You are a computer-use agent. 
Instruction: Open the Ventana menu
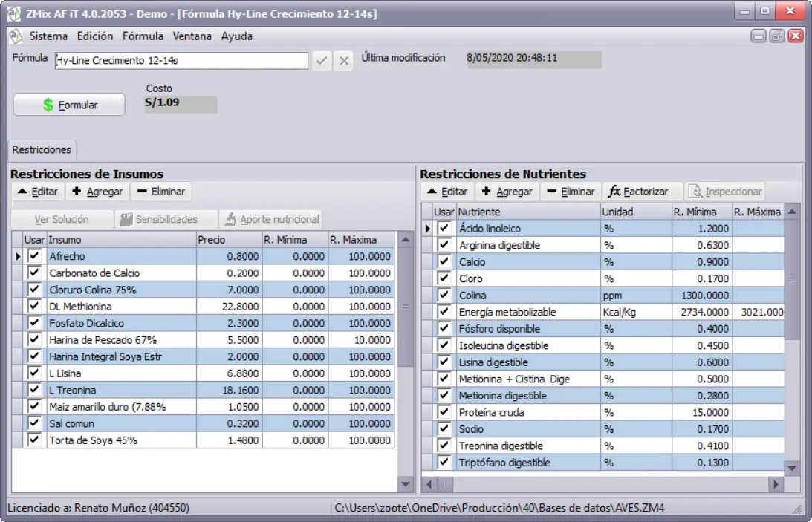click(x=192, y=36)
